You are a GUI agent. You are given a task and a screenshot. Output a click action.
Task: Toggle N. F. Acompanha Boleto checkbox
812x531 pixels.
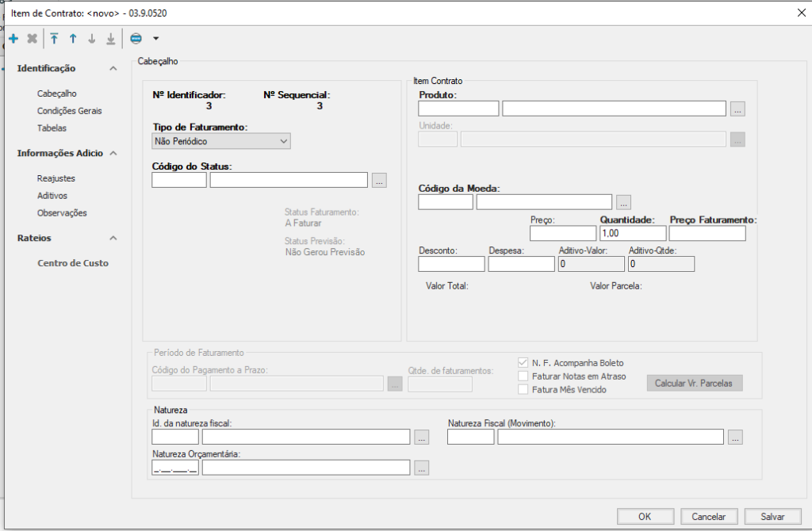(x=523, y=363)
